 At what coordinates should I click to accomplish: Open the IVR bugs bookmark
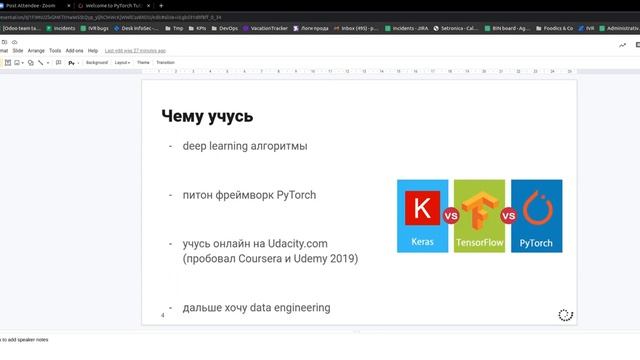coord(95,28)
